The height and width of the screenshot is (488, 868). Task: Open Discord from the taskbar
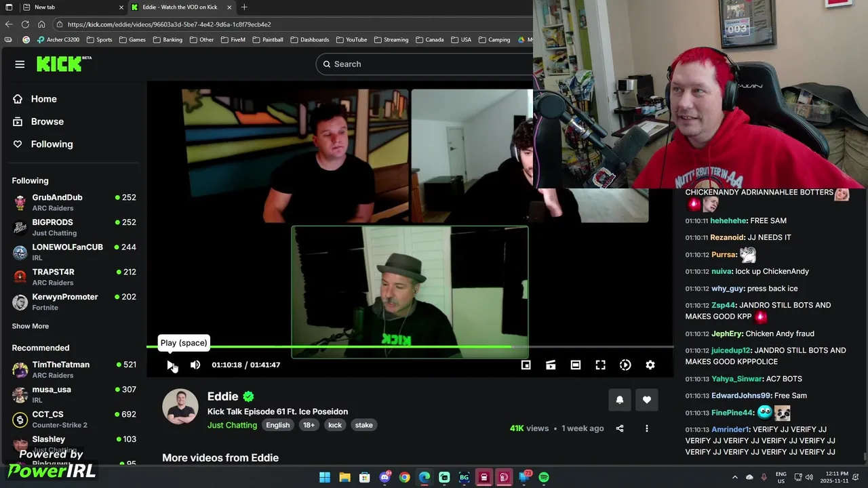[385, 477]
